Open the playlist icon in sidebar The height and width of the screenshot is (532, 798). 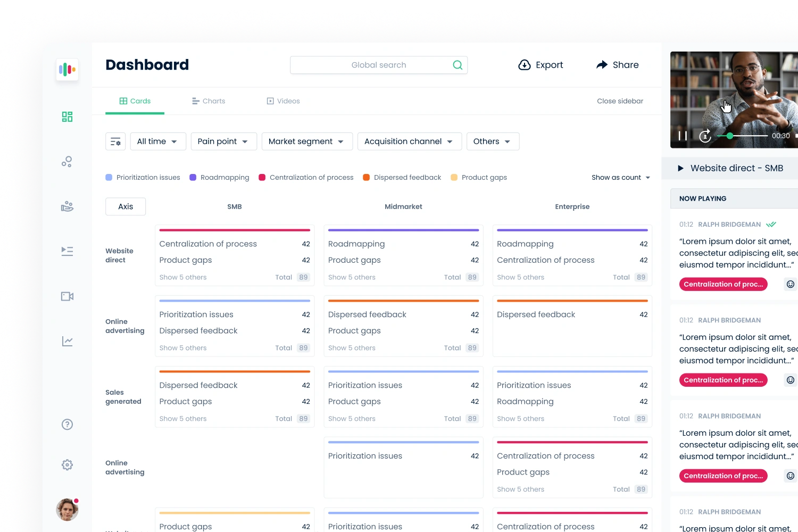(67, 251)
